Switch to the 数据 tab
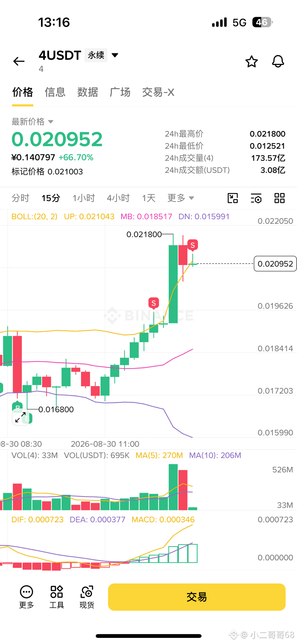The image size is (297, 644). (88, 92)
